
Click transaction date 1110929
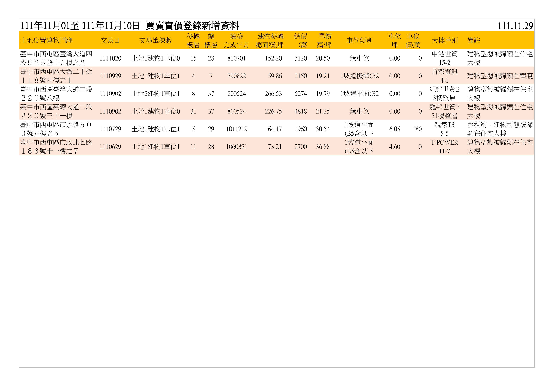coord(110,76)
